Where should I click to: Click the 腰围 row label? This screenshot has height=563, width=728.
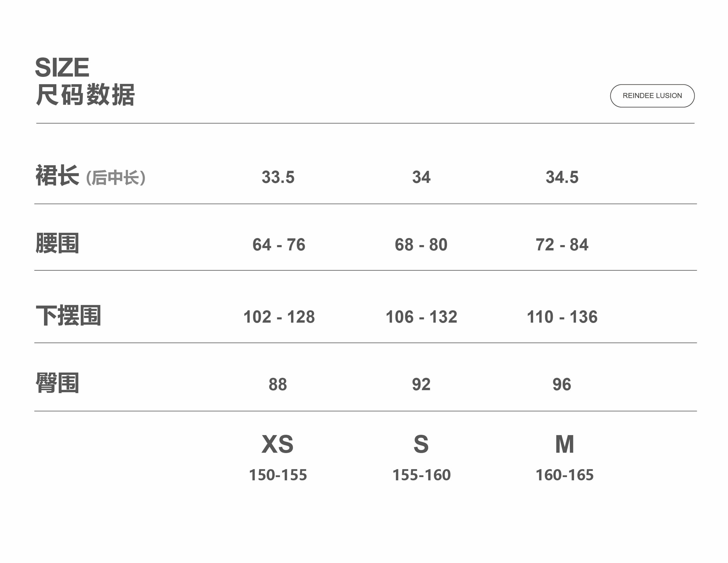(57, 244)
